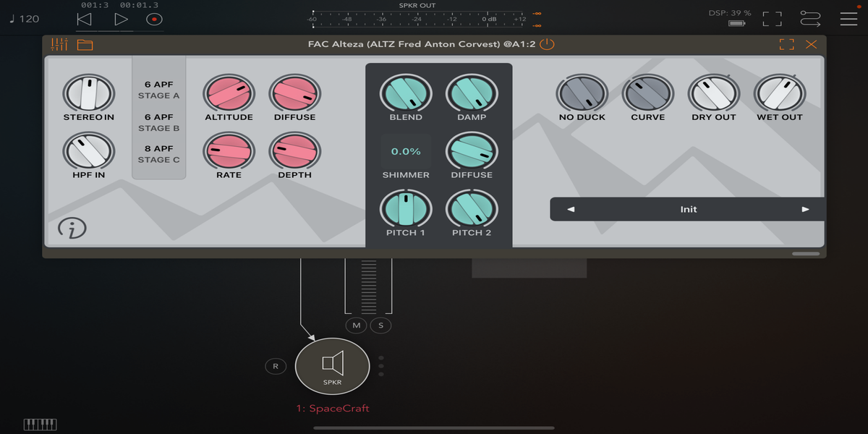Screen dimensions: 868x434
Task: Open the Init preset name selector
Action: 688,209
